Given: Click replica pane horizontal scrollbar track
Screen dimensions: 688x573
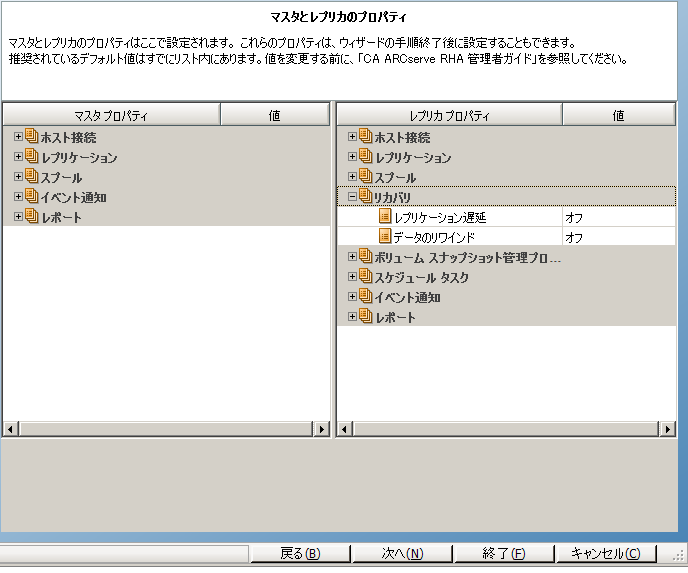Looking at the screenshot, I should pyautogui.click(x=506, y=429).
